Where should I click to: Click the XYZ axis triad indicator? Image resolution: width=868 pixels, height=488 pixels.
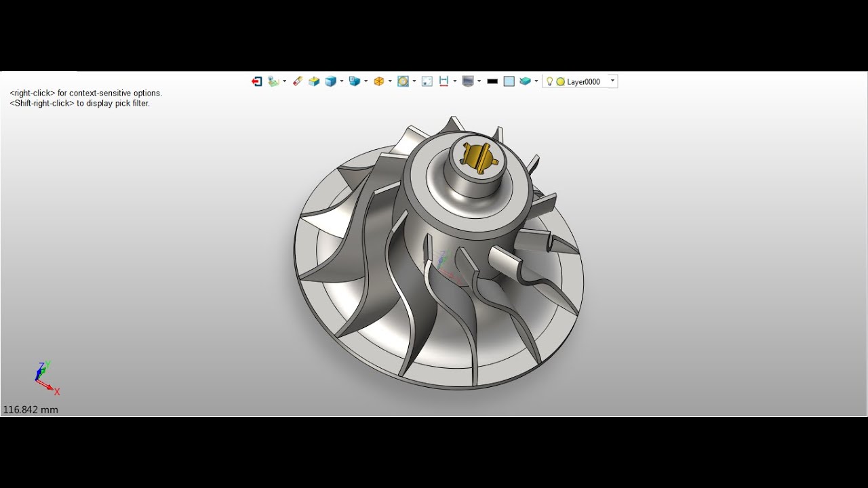pyautogui.click(x=47, y=379)
